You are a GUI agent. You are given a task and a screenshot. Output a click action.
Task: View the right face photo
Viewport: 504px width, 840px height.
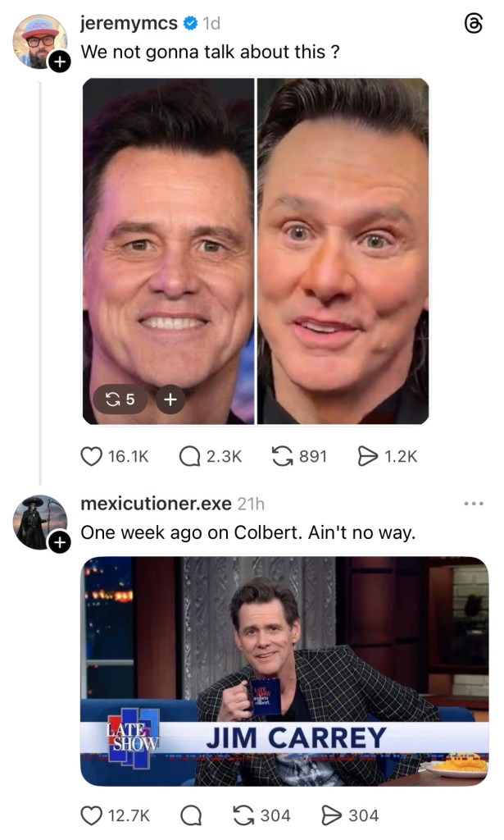[x=343, y=250]
